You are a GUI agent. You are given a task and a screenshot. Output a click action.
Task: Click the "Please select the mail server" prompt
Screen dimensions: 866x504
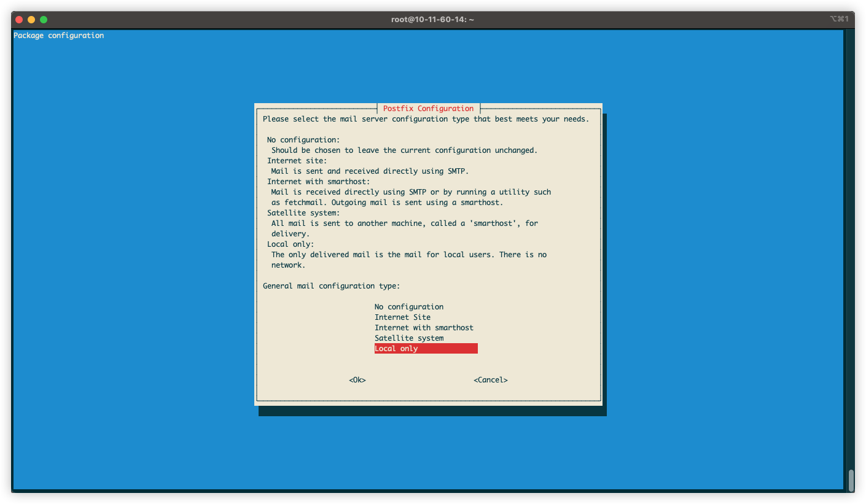click(426, 119)
